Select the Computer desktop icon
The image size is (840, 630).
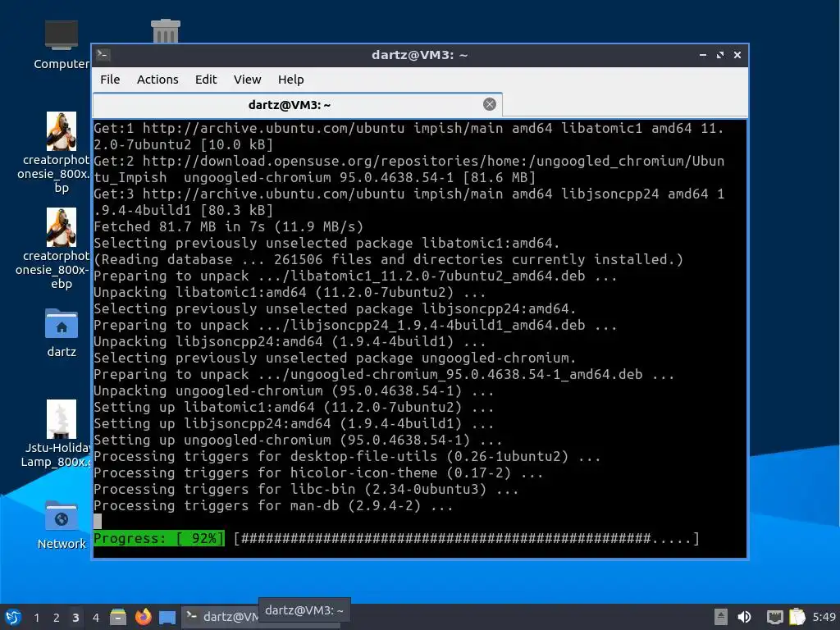click(61, 45)
